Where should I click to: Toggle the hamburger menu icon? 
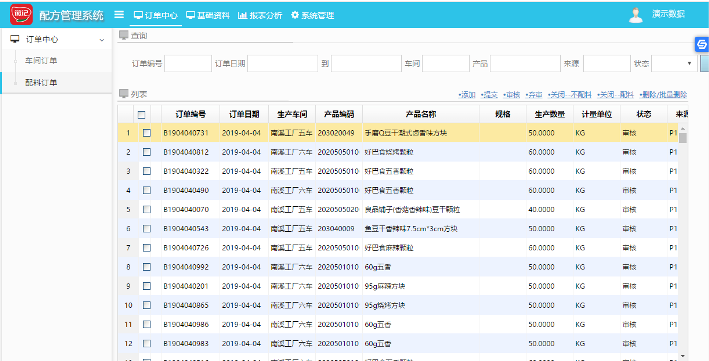point(119,14)
